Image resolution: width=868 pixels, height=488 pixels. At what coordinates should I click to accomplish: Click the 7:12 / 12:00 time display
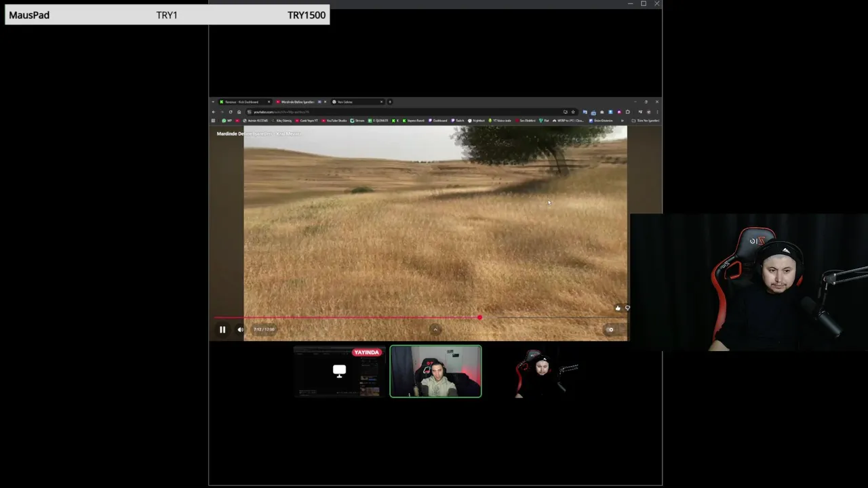pyautogui.click(x=264, y=329)
